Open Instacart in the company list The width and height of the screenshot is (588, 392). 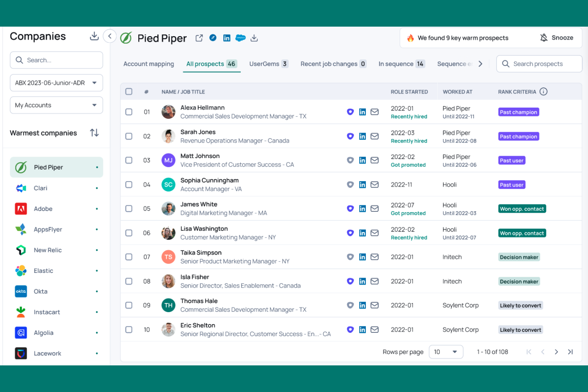click(x=56, y=312)
